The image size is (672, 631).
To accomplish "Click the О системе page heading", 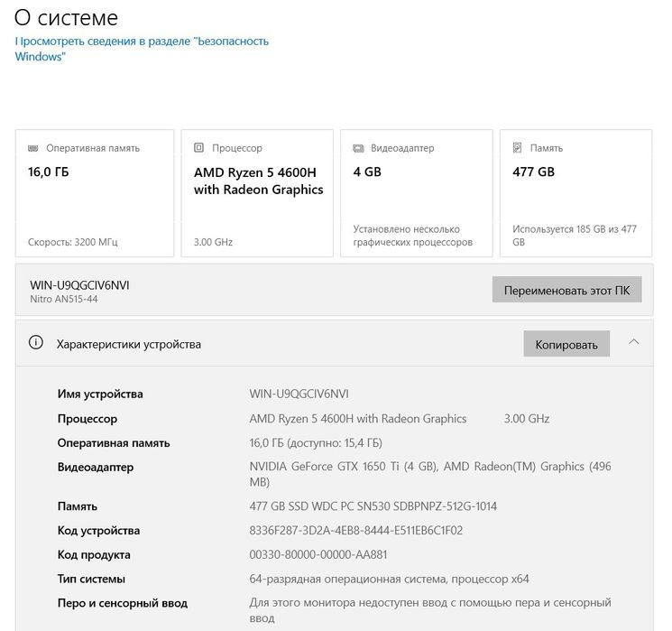I will (x=66, y=18).
